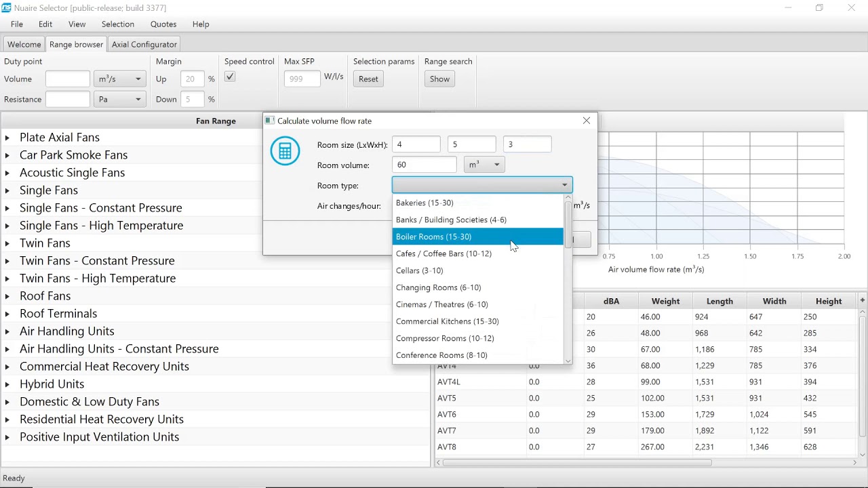The image size is (868, 488).
Task: Click the Margin Down percentage field
Action: (x=193, y=99)
